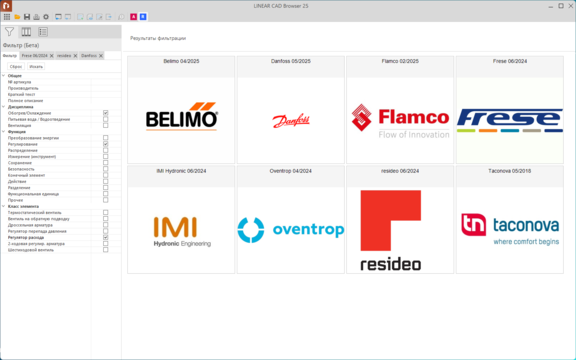Click the printer icon in toolbar
Viewport: 576px width, 360px height.
pos(36,17)
